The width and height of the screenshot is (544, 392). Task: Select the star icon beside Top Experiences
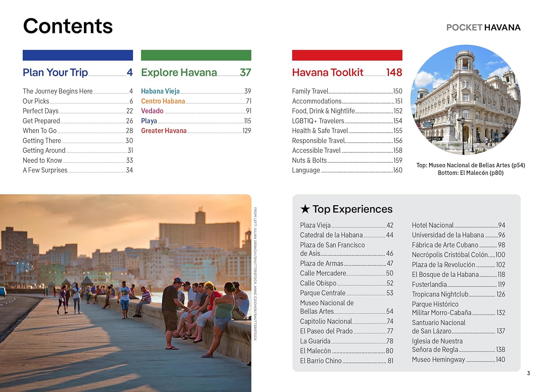305,209
